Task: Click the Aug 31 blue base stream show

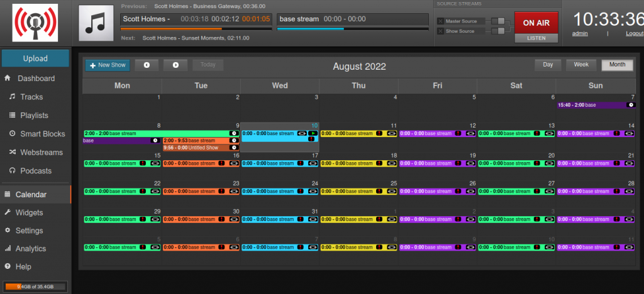Action: pos(280,219)
